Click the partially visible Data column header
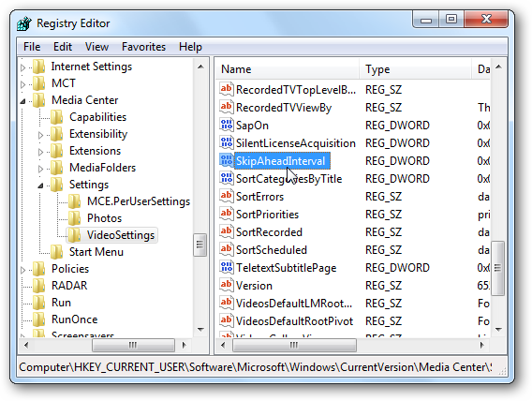 tap(481, 69)
